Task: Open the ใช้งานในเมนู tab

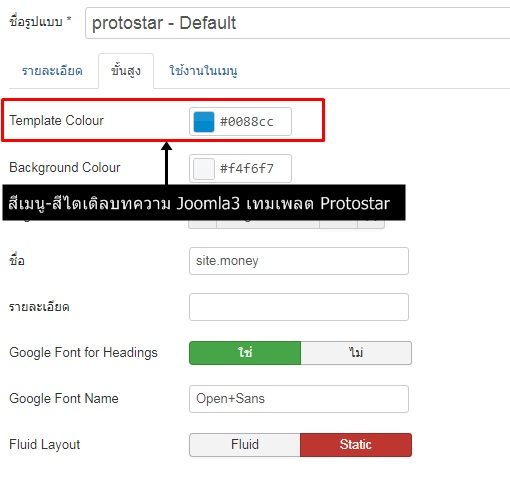Action: click(203, 71)
